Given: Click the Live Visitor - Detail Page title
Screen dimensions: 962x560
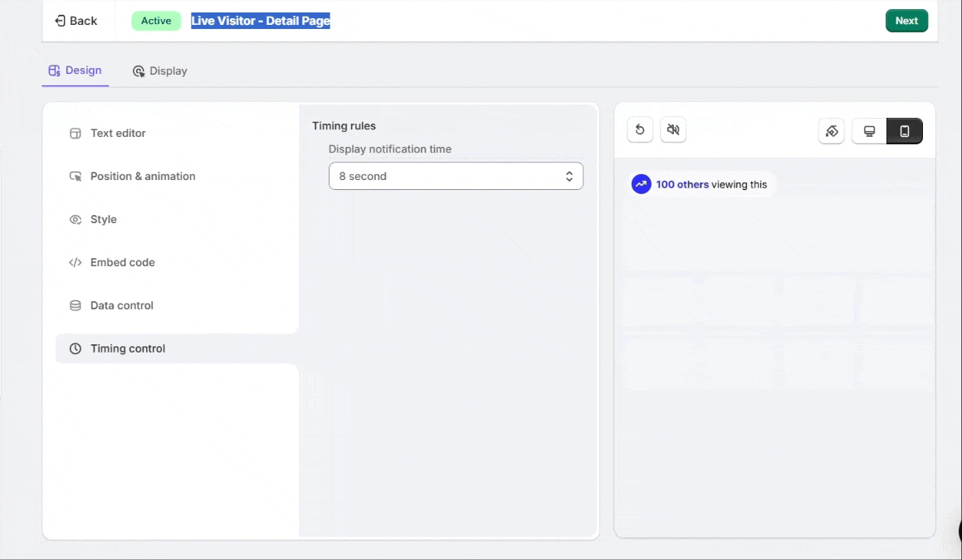Looking at the screenshot, I should pyautogui.click(x=261, y=21).
